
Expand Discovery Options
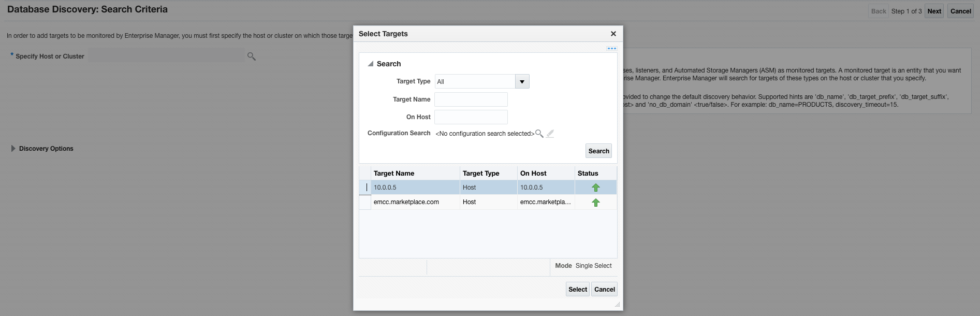(x=13, y=149)
